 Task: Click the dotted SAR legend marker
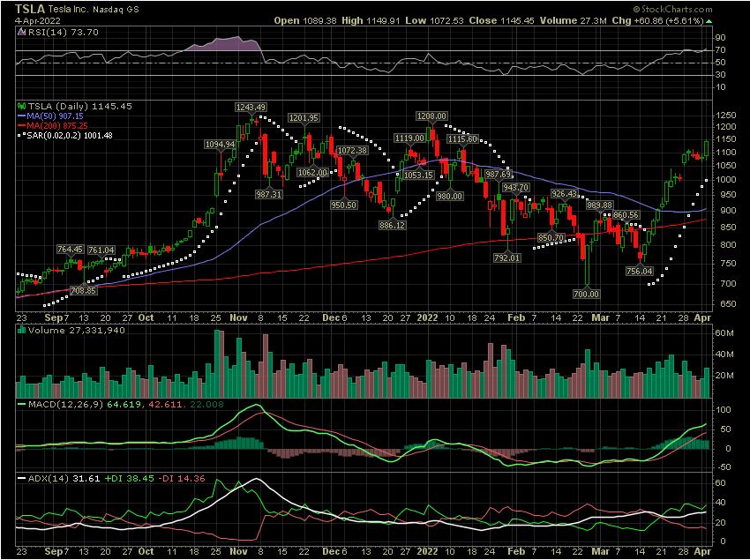tap(21, 136)
